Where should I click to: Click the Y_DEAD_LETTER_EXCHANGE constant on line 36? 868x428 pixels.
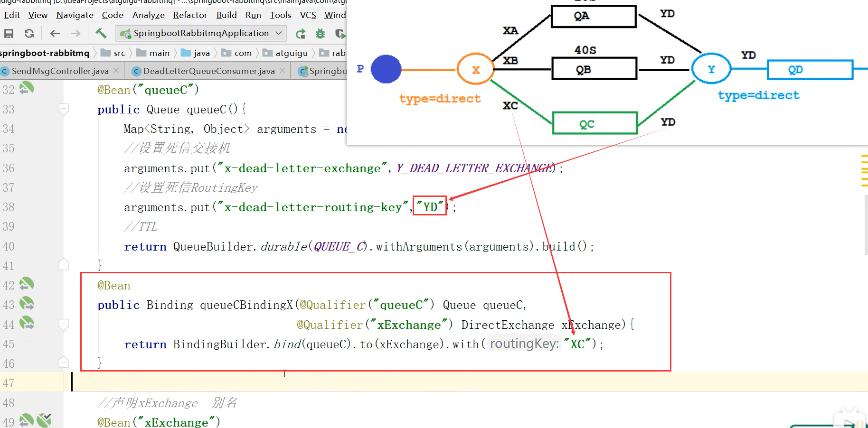pos(474,168)
